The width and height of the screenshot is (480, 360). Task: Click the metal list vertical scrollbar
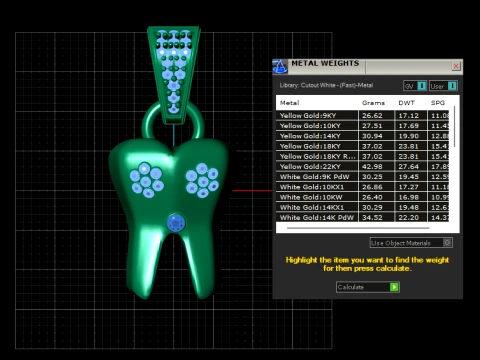pyautogui.click(x=454, y=127)
